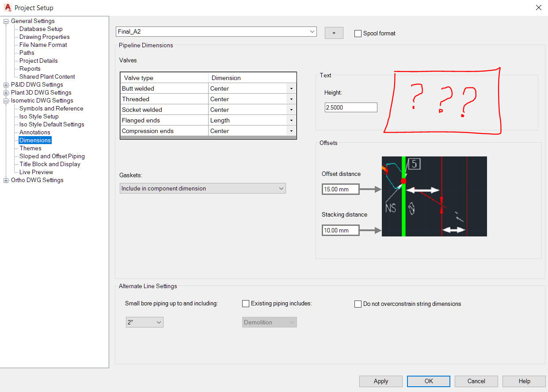Viewport: 548px width, 392px height.
Task: Select Annotations in the settings tree
Action: click(x=34, y=132)
